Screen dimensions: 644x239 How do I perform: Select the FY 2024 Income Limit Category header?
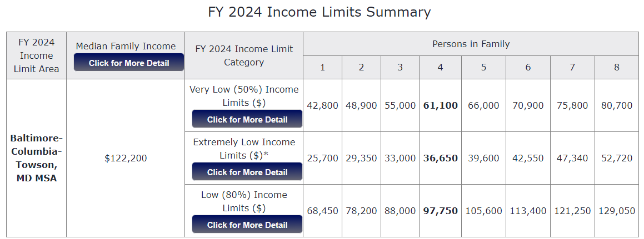tap(244, 55)
